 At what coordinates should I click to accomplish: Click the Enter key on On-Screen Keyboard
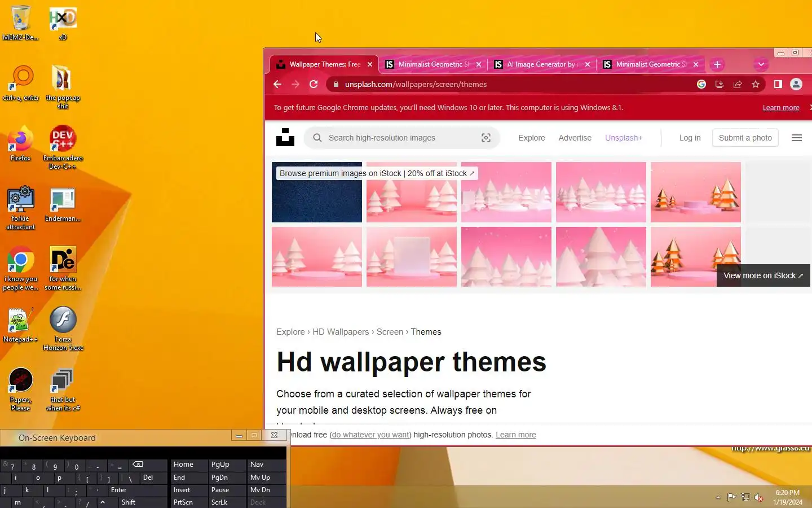pyautogui.click(x=138, y=490)
